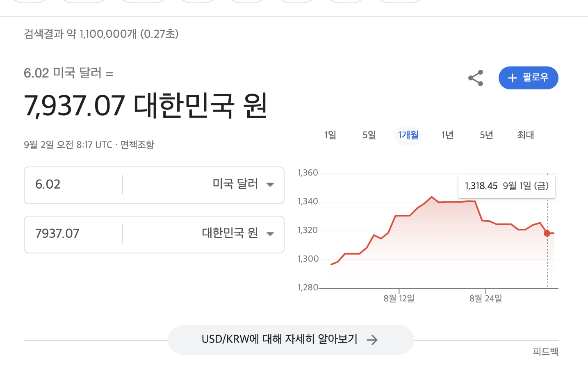Screen dimensions: 588x383
Task: Click the 팔로우 button
Action: [x=528, y=78]
